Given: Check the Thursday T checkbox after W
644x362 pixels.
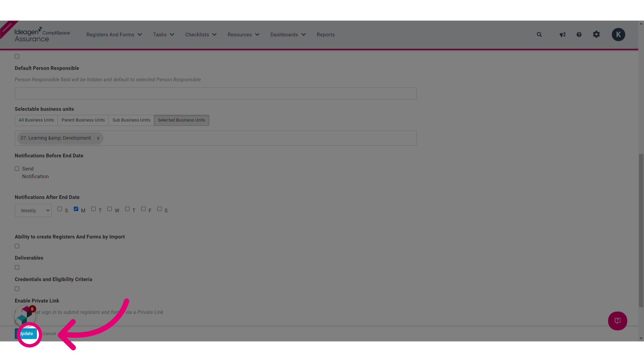Looking at the screenshot, I should point(127,209).
